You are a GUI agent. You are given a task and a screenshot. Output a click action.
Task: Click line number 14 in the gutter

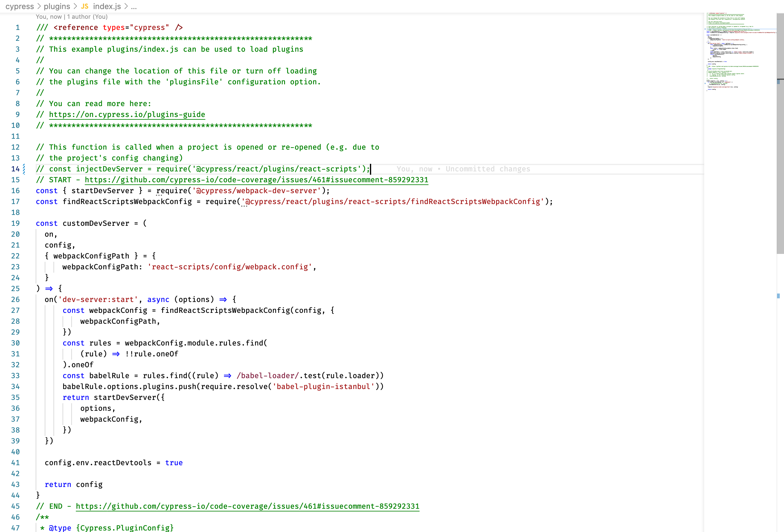[x=15, y=169]
